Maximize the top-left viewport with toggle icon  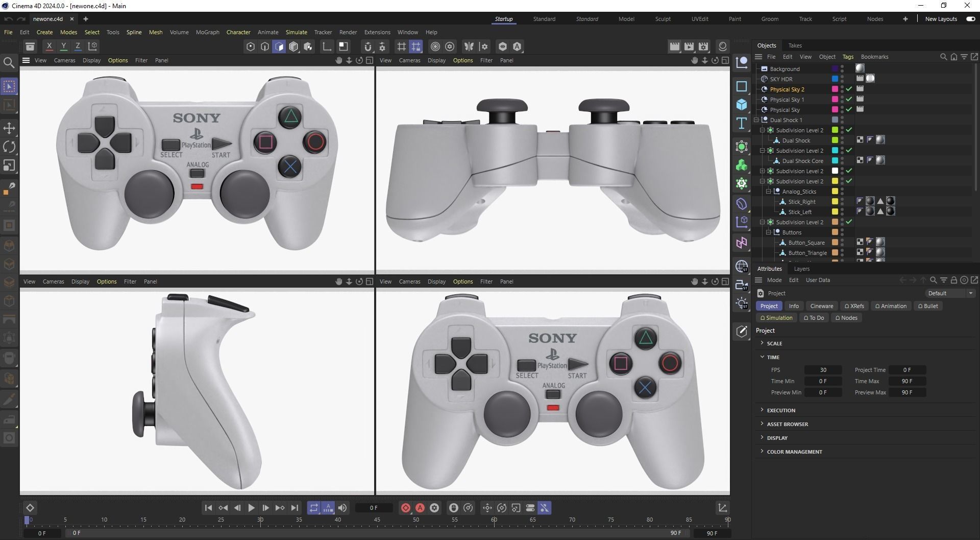coord(370,60)
